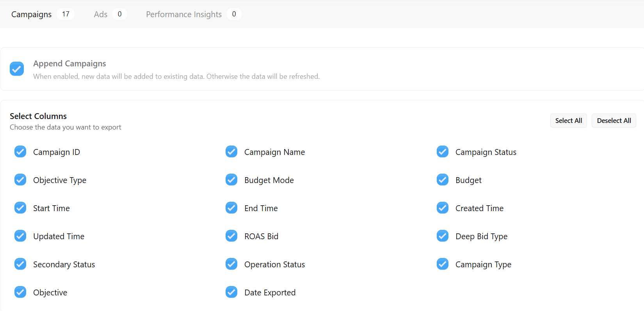Uncheck the Secondary Status checkbox

pos(20,264)
